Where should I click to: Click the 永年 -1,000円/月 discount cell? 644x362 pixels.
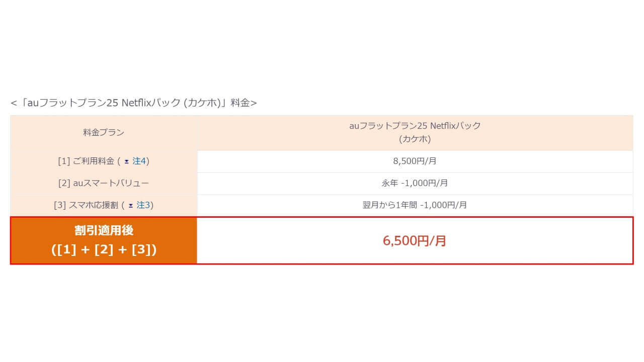pos(415,183)
